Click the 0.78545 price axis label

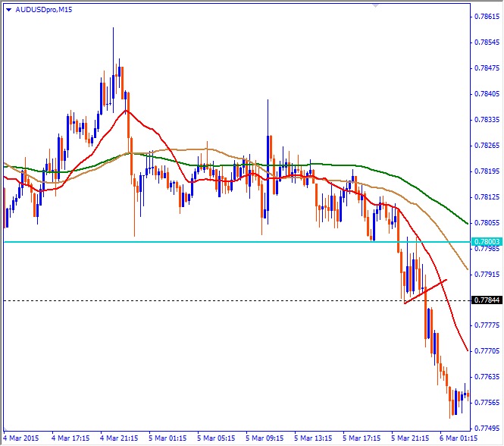487,42
